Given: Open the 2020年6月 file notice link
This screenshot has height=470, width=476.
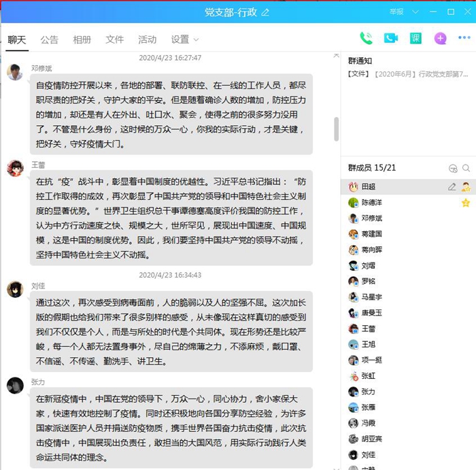Looking at the screenshot, I should click(x=409, y=73).
